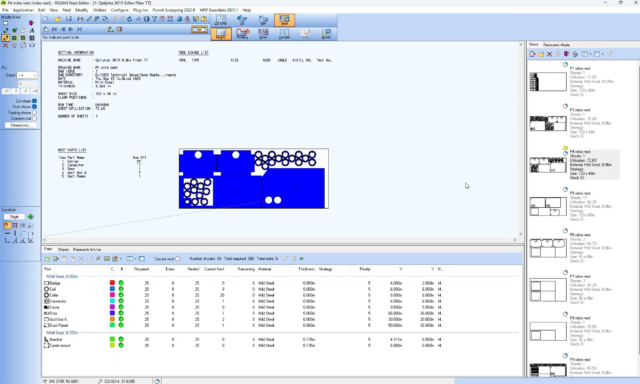Select the text 'A' tool in left palette

click(32, 30)
